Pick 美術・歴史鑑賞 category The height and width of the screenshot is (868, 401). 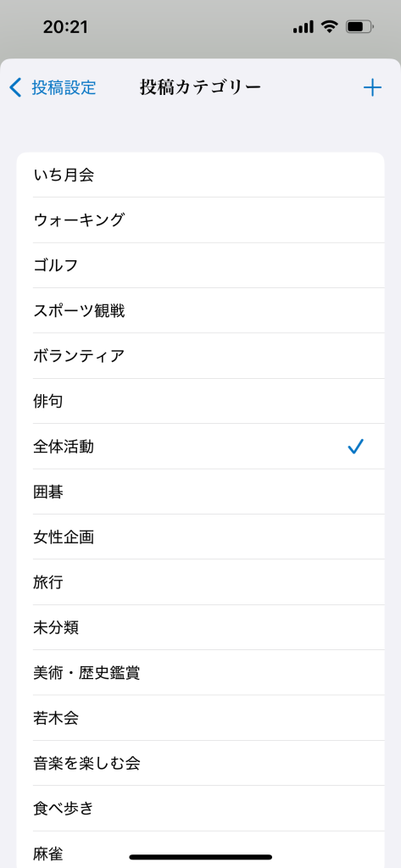click(200, 672)
